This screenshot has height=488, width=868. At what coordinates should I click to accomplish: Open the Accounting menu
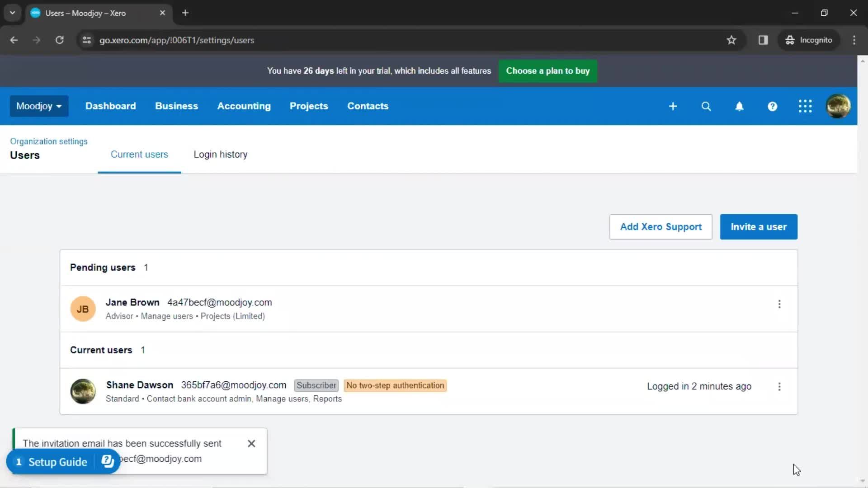pos(244,106)
